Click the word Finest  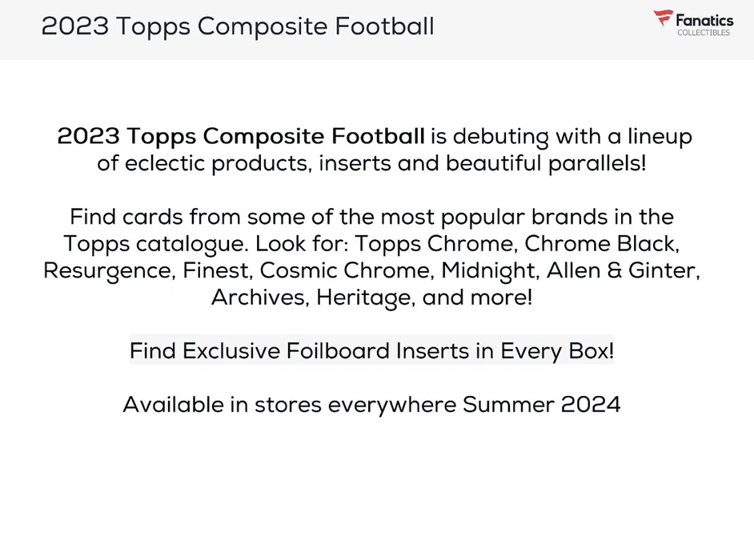[215, 270]
